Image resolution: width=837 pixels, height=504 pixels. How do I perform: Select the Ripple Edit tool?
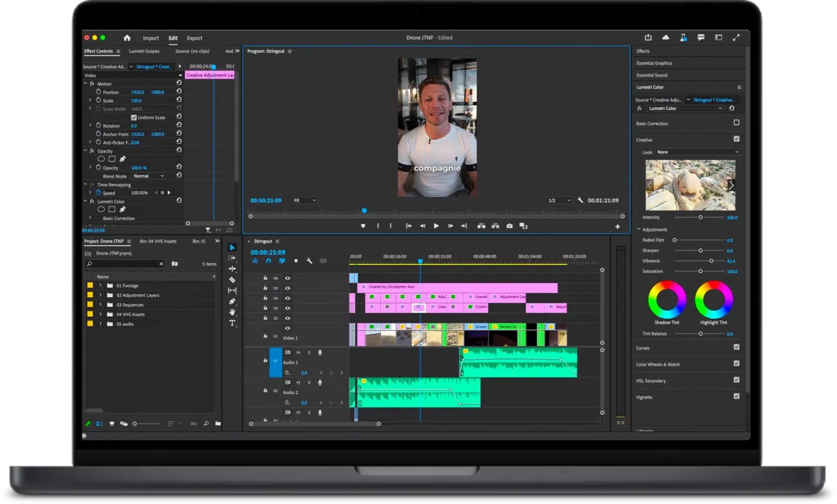point(232,268)
